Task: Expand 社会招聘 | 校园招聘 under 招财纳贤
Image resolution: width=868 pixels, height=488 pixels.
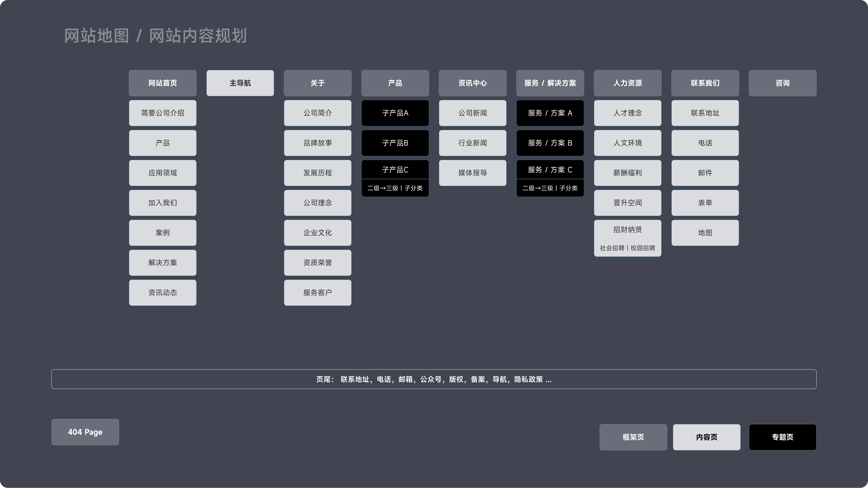Action: (x=628, y=248)
